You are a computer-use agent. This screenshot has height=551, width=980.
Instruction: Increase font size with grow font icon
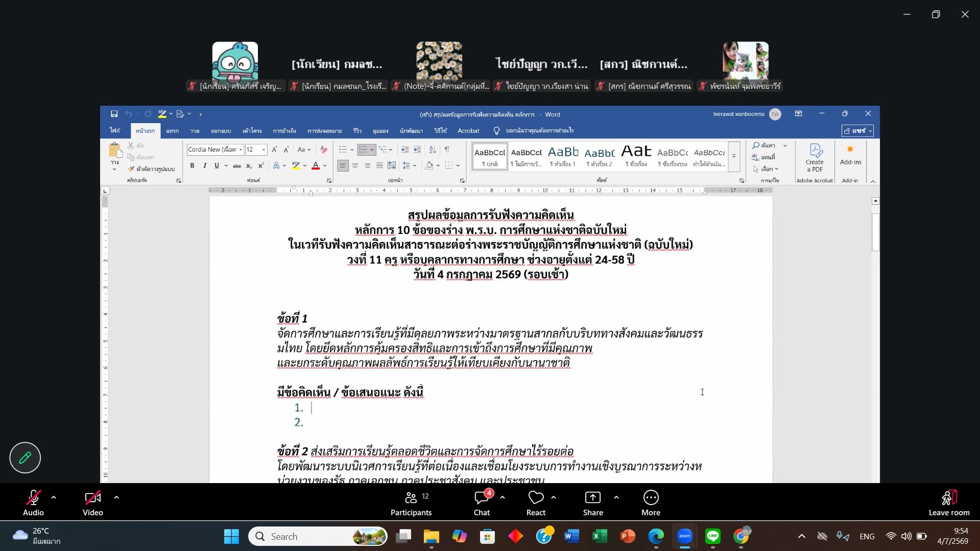click(x=274, y=150)
